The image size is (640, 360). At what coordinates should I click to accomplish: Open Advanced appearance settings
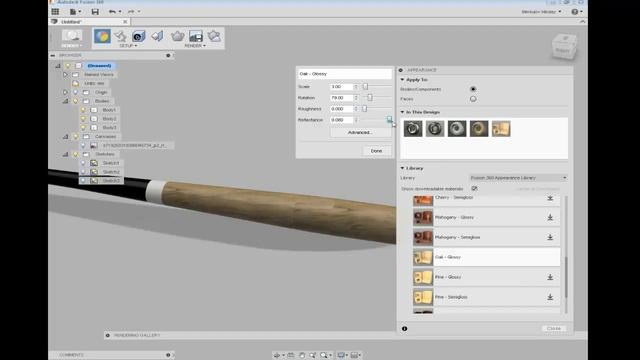click(360, 133)
